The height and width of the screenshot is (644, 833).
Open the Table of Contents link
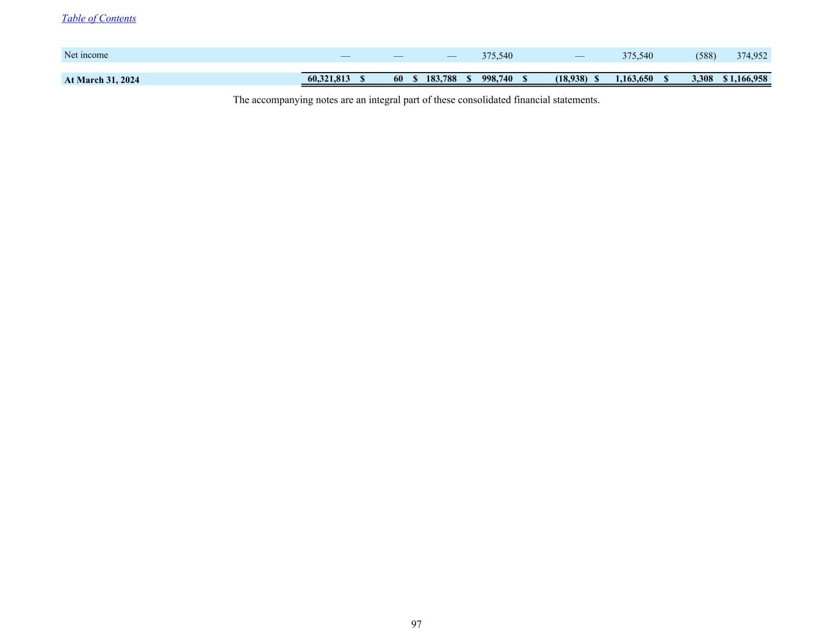pyautogui.click(x=99, y=18)
